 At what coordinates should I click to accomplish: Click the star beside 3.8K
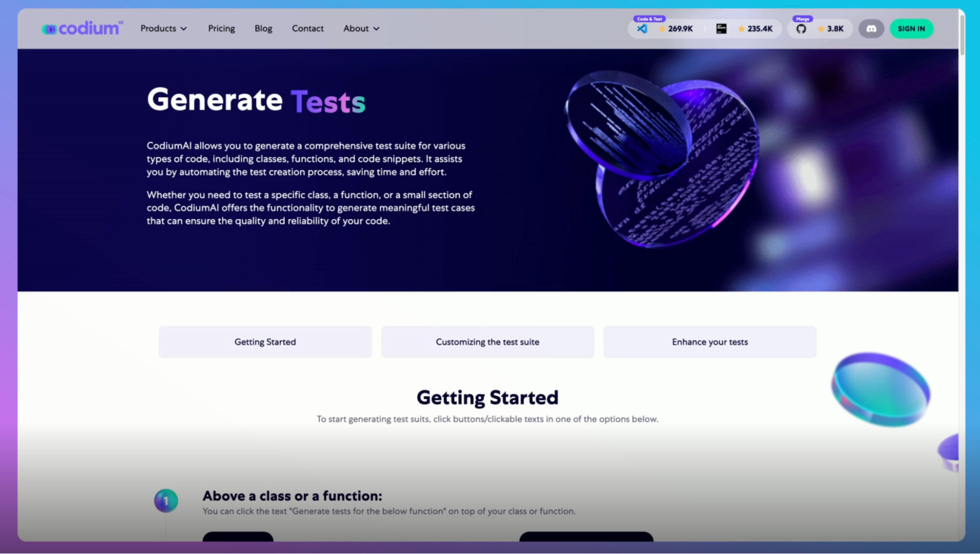coord(821,29)
